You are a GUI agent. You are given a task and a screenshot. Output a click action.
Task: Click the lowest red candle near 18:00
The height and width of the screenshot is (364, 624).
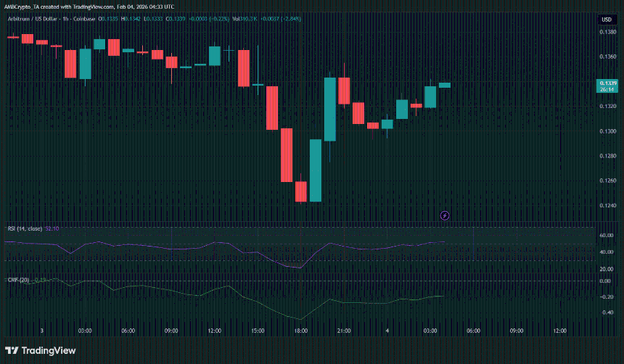pos(301,191)
